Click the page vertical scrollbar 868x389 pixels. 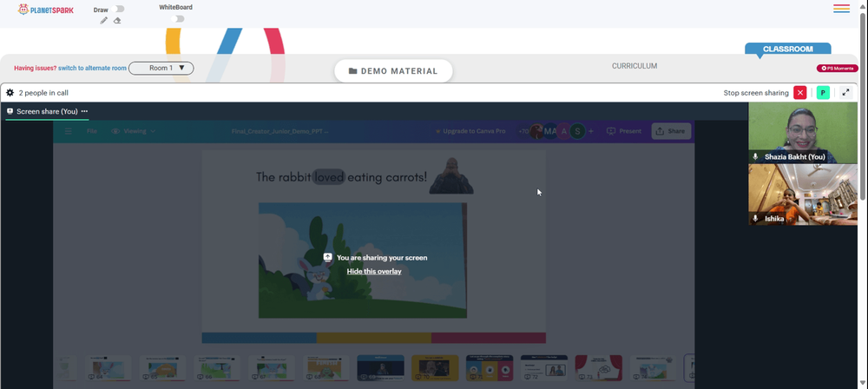tap(863, 105)
